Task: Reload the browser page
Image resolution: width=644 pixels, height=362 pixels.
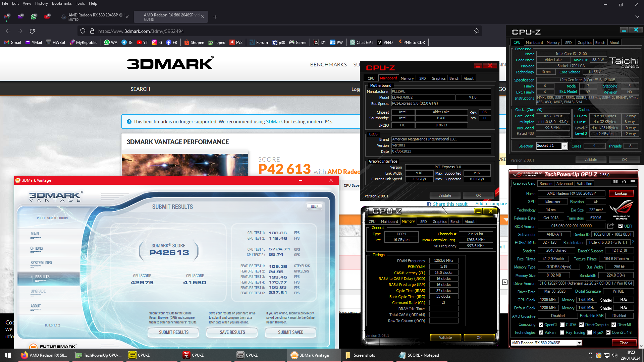Action: (x=32, y=31)
